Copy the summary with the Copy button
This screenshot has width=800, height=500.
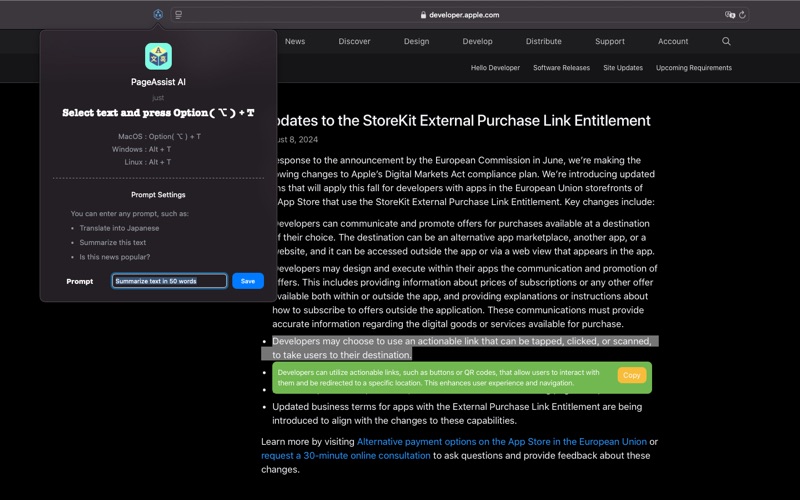632,375
